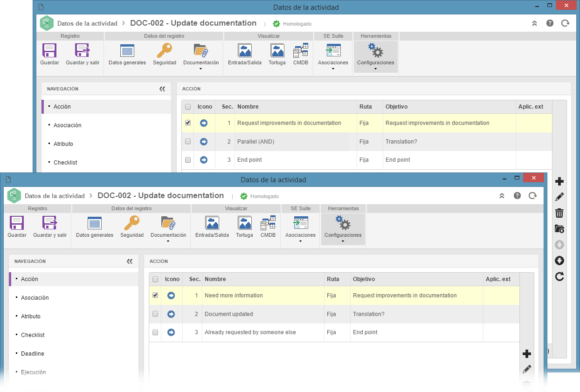The width and height of the screenshot is (580, 392).
Task: Toggle the select-all checkbox in the front window table
Action: [x=155, y=279]
